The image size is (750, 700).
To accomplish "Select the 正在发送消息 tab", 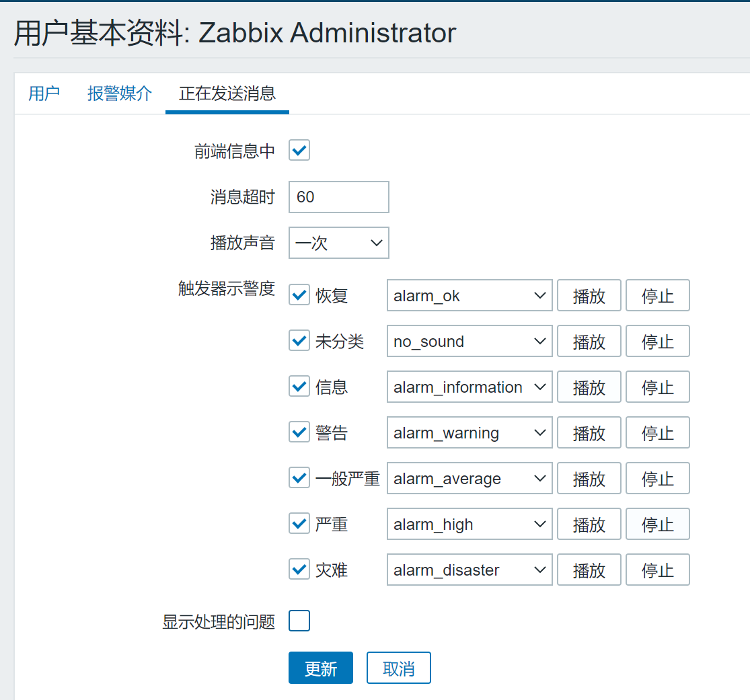I will pos(227,93).
